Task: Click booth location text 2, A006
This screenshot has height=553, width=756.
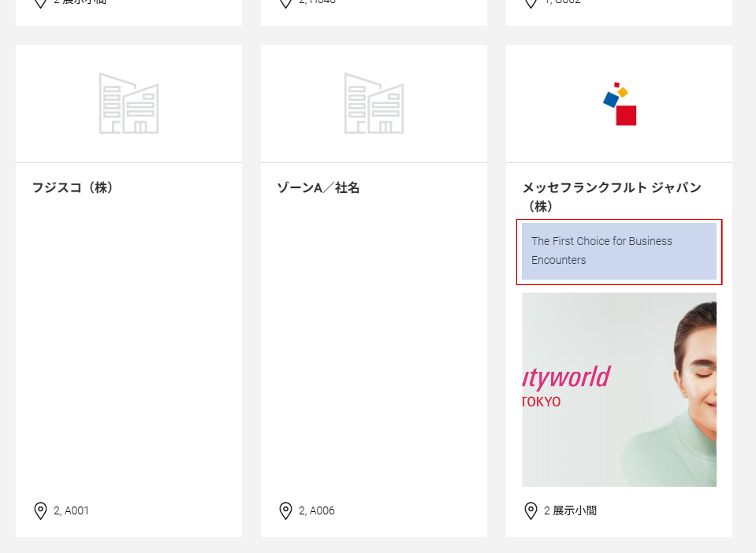Action: pos(316,511)
